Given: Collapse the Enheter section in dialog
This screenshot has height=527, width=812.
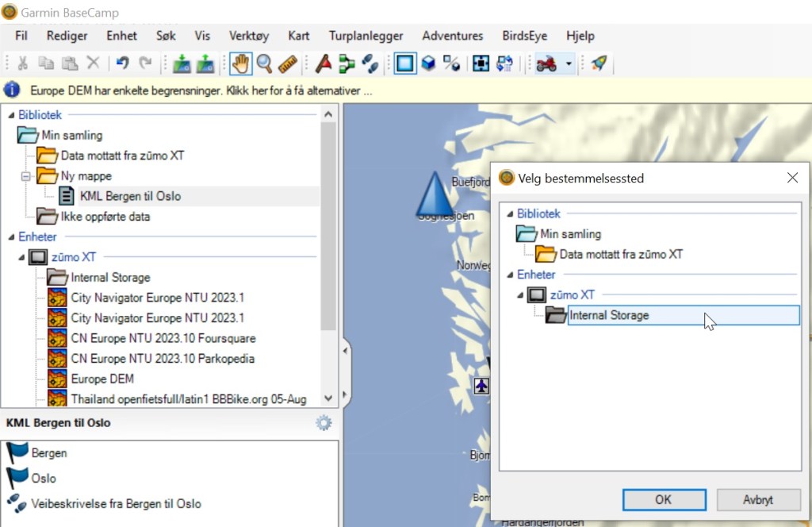Looking at the screenshot, I should click(510, 275).
